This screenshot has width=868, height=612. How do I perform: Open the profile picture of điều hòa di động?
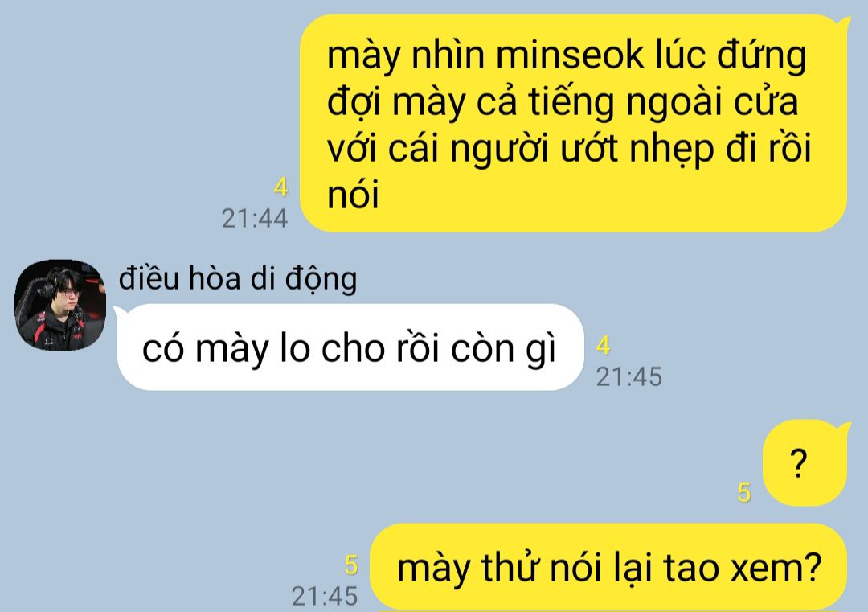pos(59,305)
